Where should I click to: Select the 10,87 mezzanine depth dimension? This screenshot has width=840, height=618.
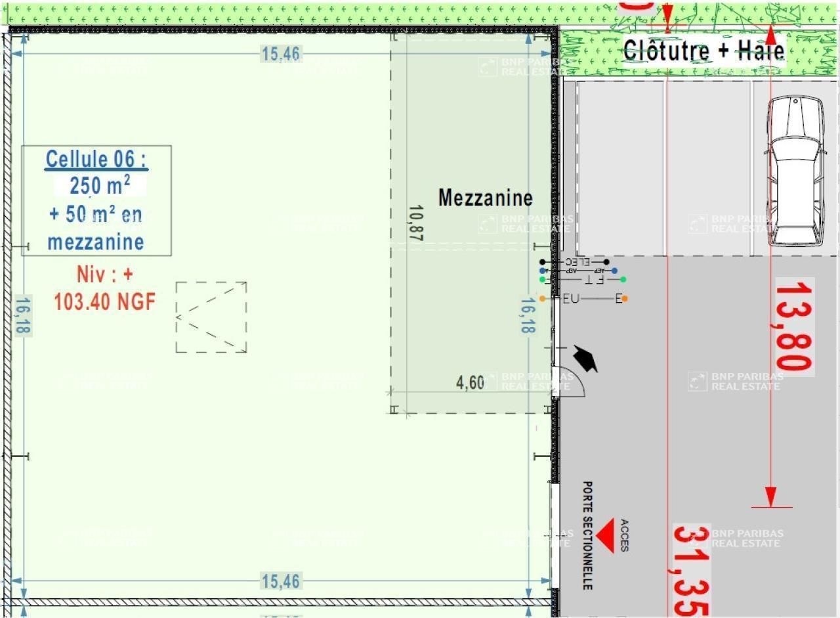pos(415,225)
